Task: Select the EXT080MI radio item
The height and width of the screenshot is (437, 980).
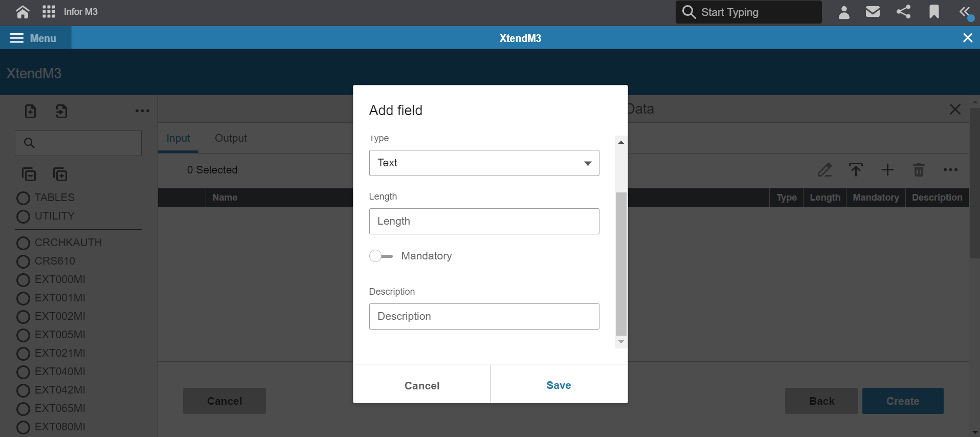Action: [x=23, y=427]
